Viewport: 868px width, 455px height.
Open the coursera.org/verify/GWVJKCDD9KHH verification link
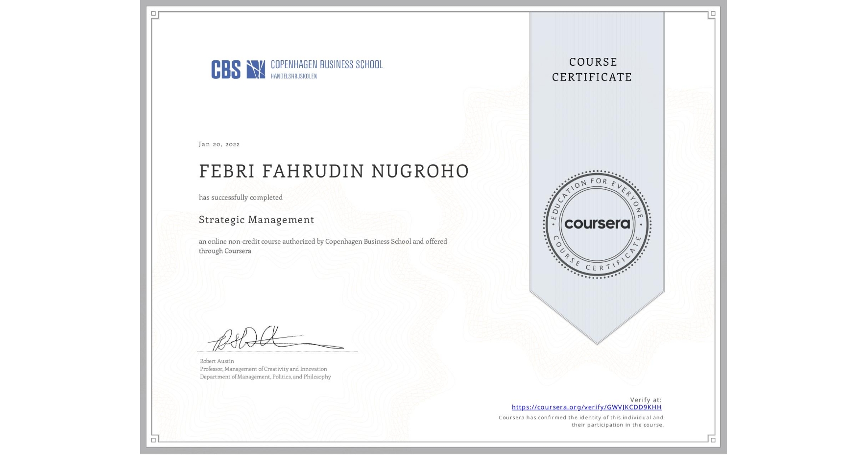click(x=586, y=407)
